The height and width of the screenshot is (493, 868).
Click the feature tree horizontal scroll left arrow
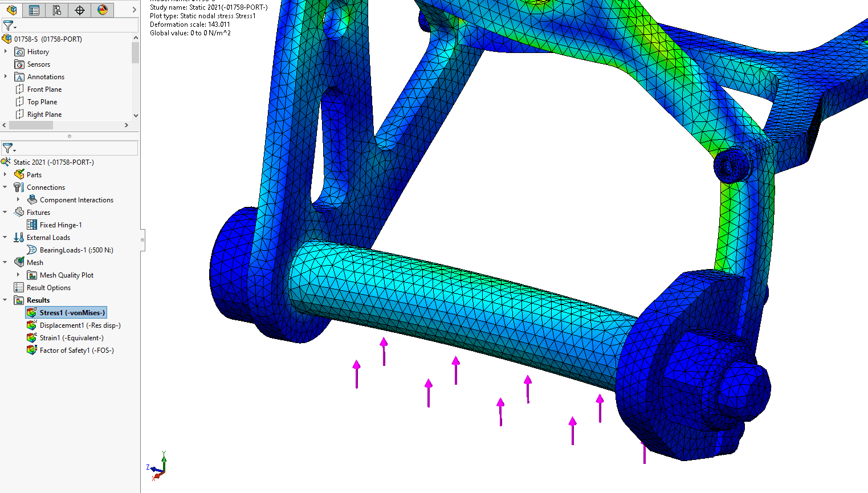5,125
